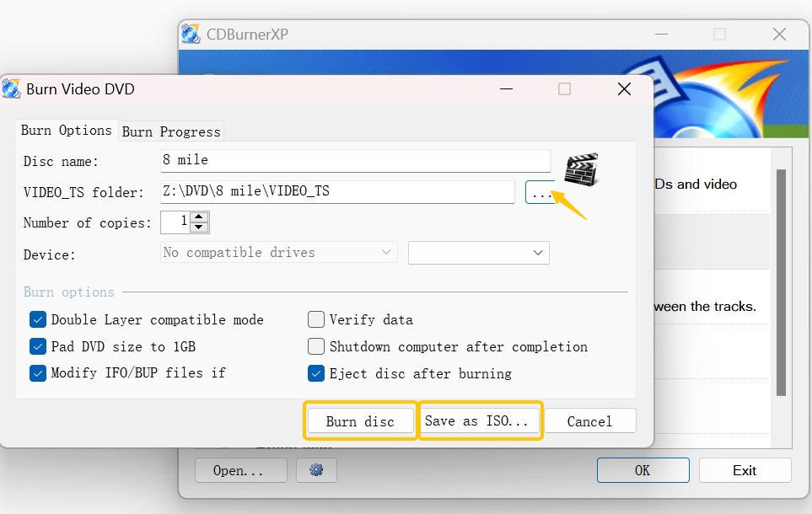This screenshot has width=812, height=514.
Task: Browse for VIDEO_TS folder with ellipsis button
Action: tap(540, 193)
